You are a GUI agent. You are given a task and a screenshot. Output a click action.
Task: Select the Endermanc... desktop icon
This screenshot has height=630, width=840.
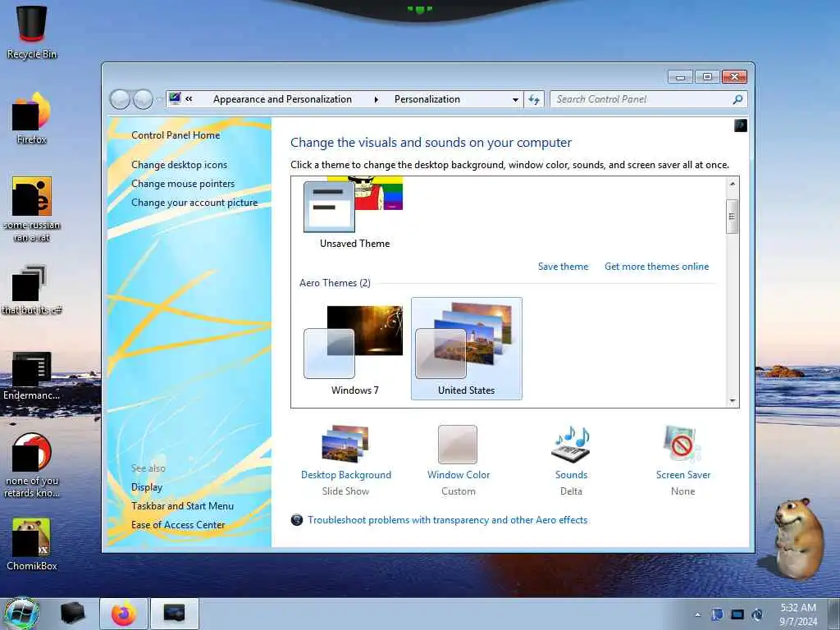point(32,376)
